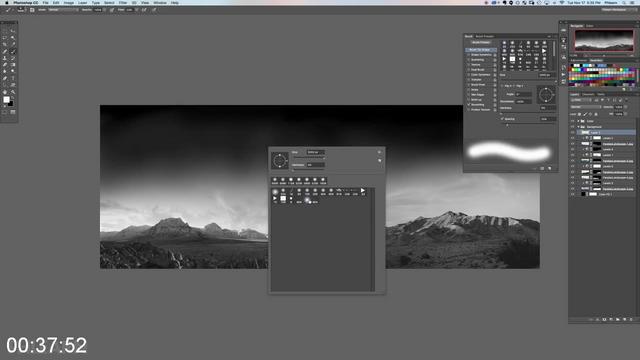Select the Crop tool
This screenshot has height=360, width=640.
point(4,44)
